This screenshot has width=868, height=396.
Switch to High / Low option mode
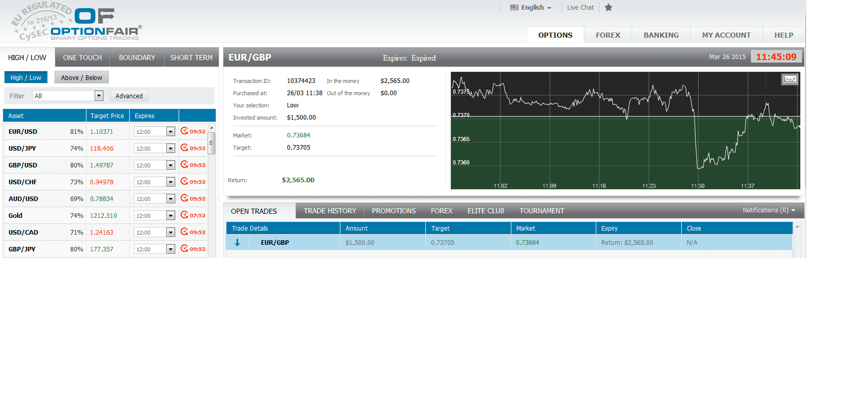[x=26, y=77]
